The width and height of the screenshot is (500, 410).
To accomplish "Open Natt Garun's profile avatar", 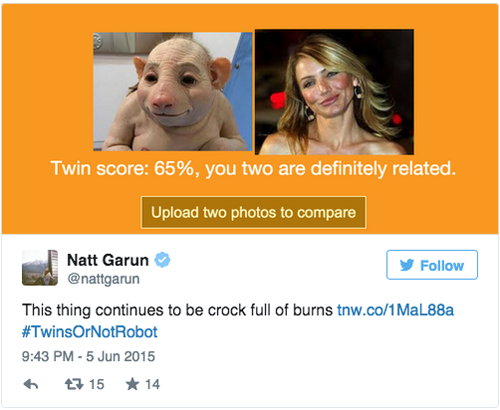I will [x=40, y=268].
